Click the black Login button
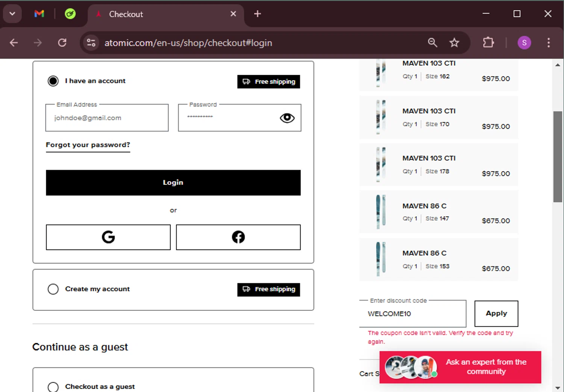This screenshot has height=392, width=564. pos(173,183)
